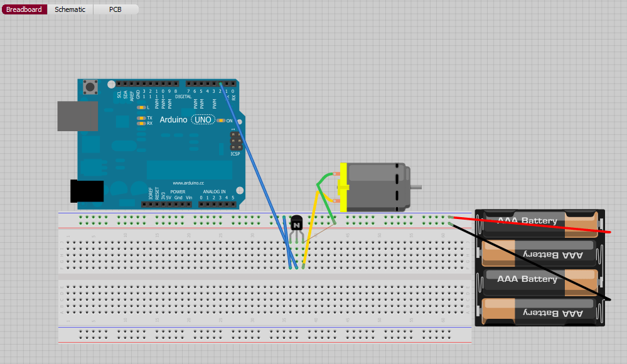Click the motor shaft tip
Image resolution: width=627 pixels, height=364 pixels.
pyautogui.click(x=416, y=187)
